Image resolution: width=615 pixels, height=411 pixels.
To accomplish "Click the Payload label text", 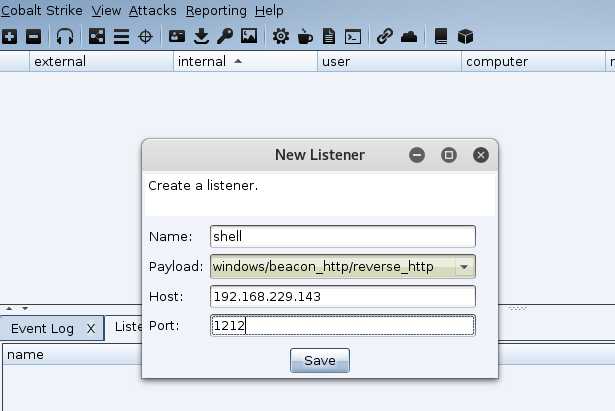I will 176,267.
